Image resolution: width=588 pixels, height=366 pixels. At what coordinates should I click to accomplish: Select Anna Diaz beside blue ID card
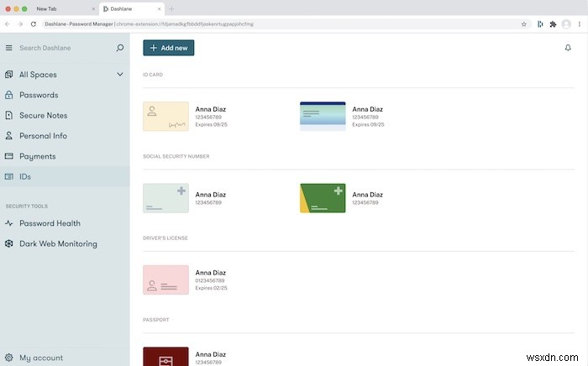pyautogui.click(x=368, y=109)
